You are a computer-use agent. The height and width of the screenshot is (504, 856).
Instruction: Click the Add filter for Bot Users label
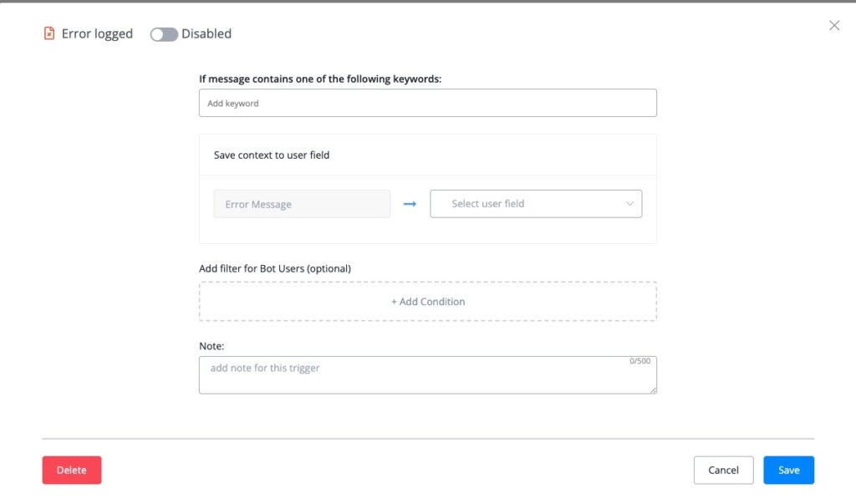275,268
